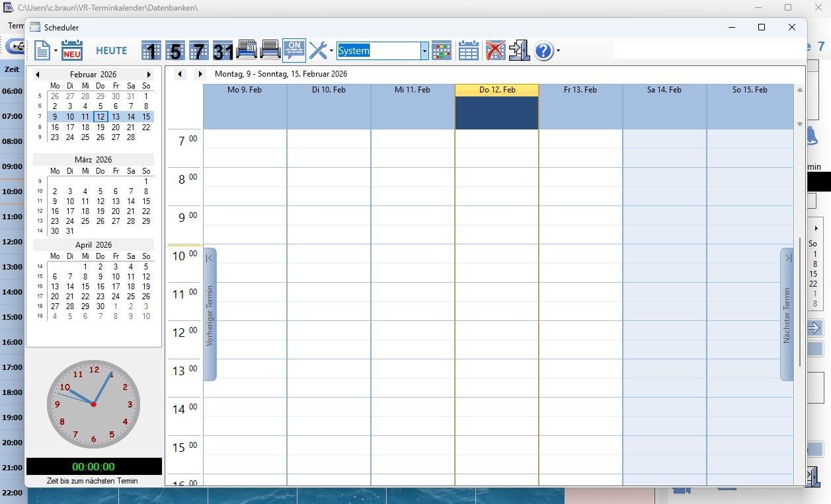This screenshot has width=831, height=504.
Task: Click the HEUTE button
Action: tap(111, 51)
